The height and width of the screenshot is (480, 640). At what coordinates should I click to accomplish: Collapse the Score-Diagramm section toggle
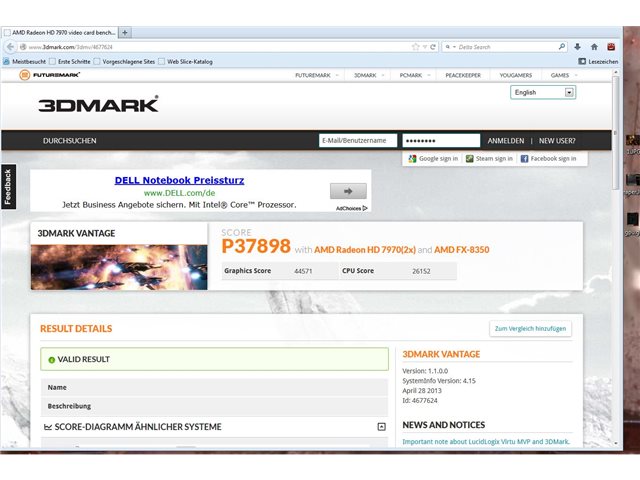pyautogui.click(x=381, y=427)
